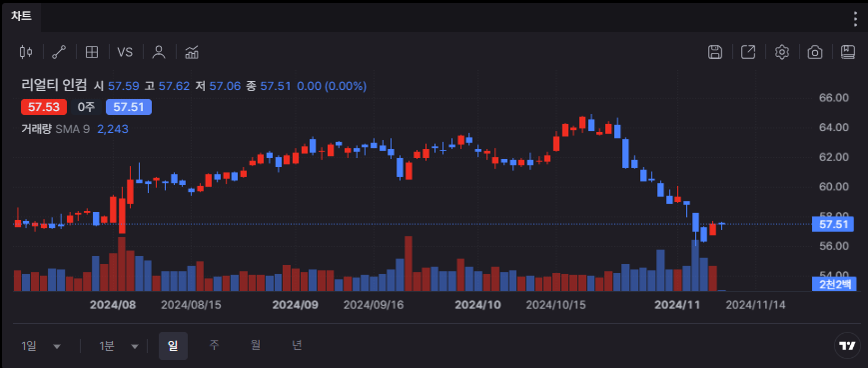Click the 66.00 price axis label
868x368 pixels.
click(834, 98)
